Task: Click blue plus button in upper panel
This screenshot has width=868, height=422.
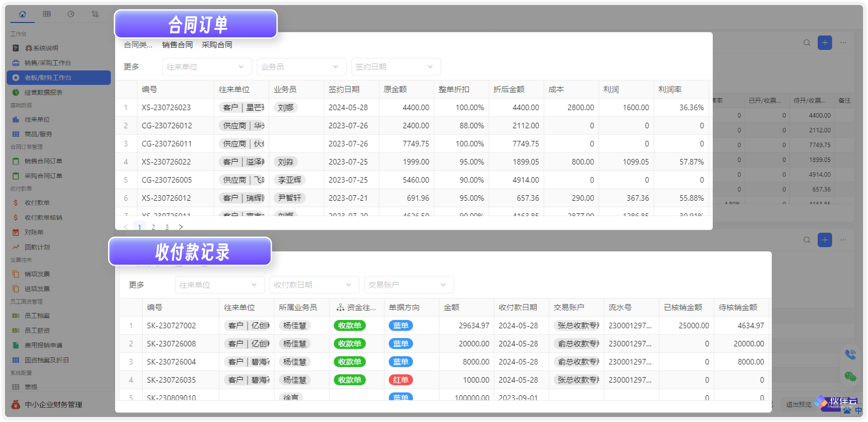Action: point(825,43)
